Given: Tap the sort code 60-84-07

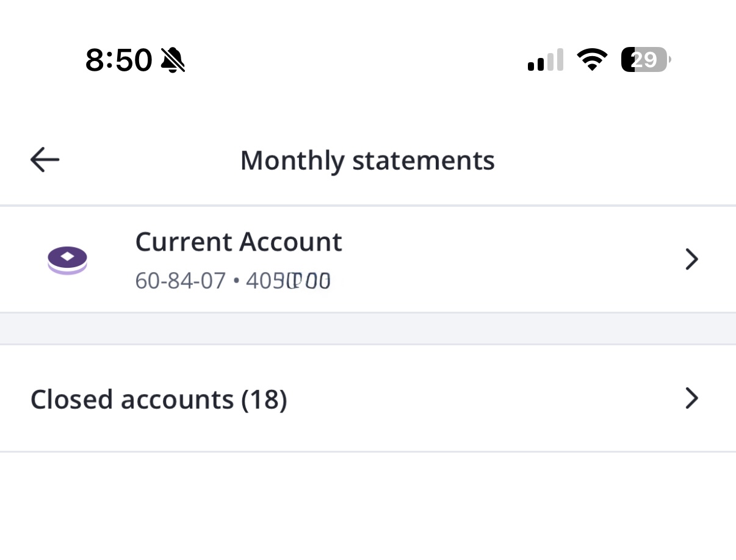Looking at the screenshot, I should pyautogui.click(x=180, y=281).
